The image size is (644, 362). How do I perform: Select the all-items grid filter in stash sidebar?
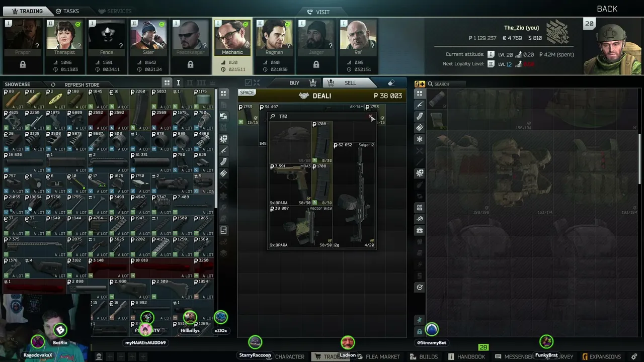pos(420,94)
